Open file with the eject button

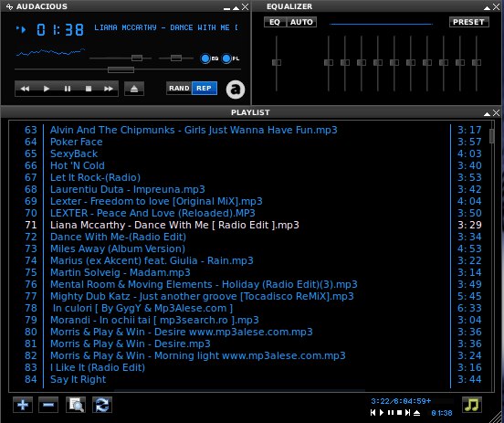134,89
